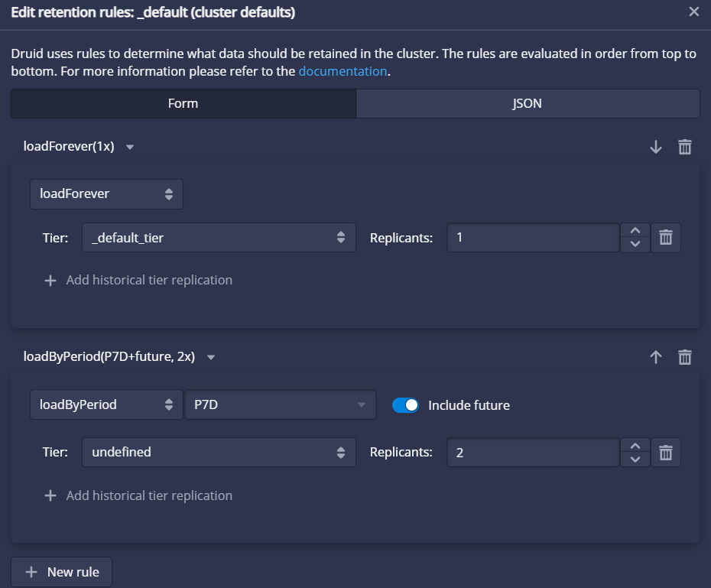The height and width of the screenshot is (588, 711).
Task: Decrease replicants for _default_tier
Action: point(635,245)
